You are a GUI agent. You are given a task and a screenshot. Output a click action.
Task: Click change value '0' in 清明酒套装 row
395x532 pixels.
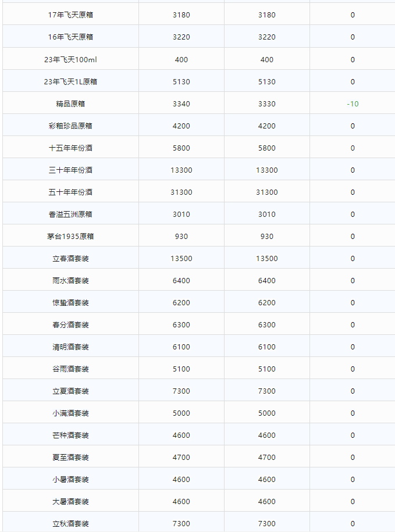click(353, 347)
